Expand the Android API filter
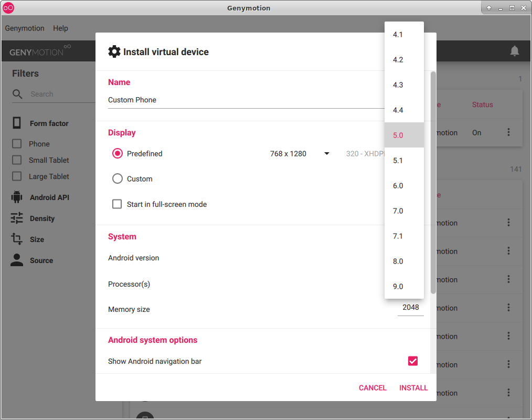 (49, 197)
